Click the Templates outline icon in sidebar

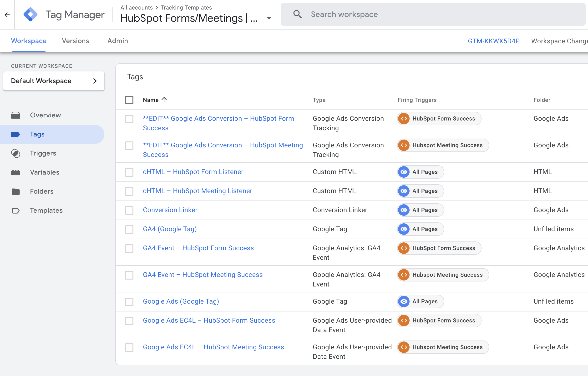pos(16,211)
